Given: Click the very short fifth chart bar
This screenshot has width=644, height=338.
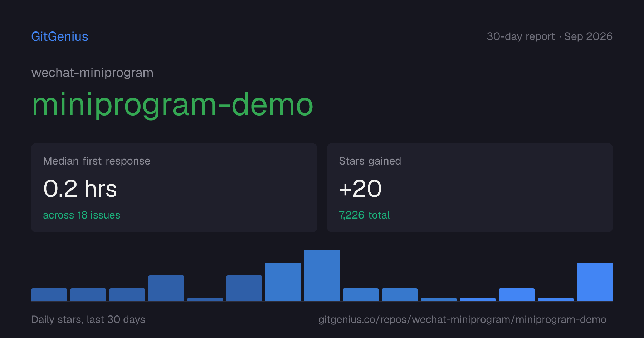Looking at the screenshot, I should click(205, 299).
